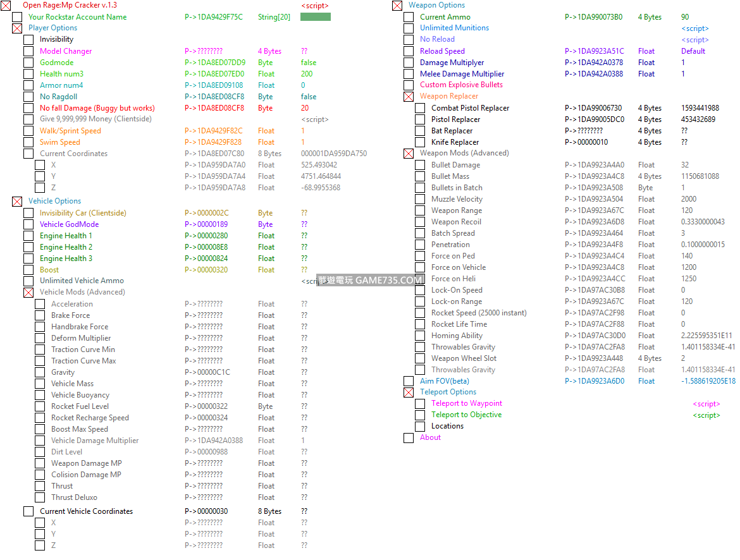740x560 pixels.
Task: Collapse the Weapon Mods (Advanced) group
Action: pyautogui.click(x=409, y=154)
